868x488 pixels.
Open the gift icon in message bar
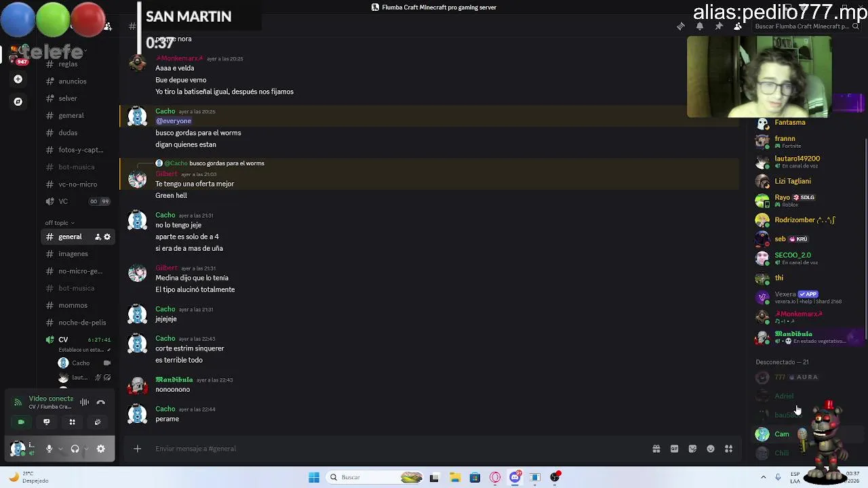click(x=656, y=449)
